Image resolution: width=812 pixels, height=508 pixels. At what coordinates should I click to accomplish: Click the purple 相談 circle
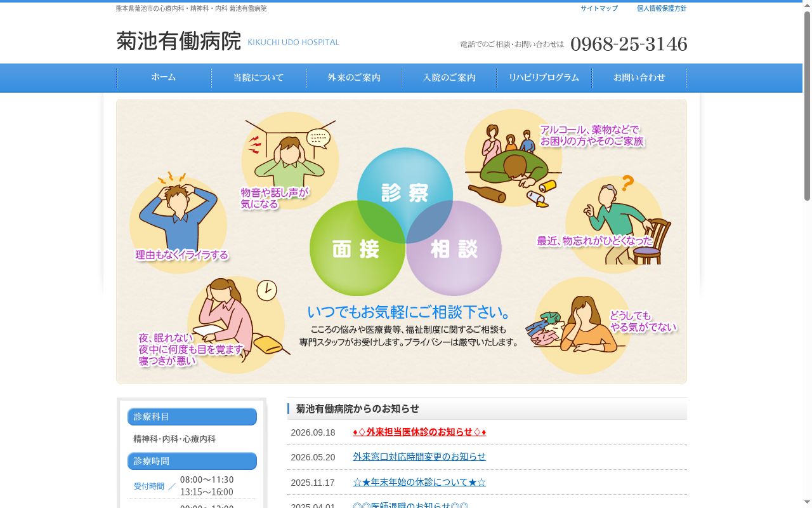click(x=454, y=249)
